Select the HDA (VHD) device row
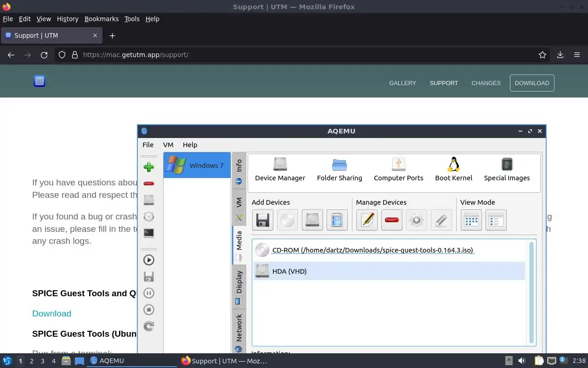 coord(389,271)
